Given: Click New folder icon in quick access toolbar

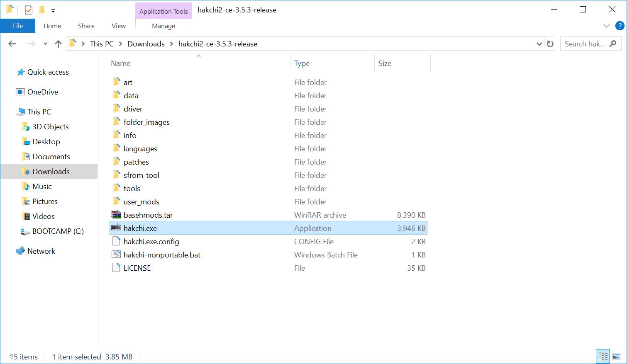Looking at the screenshot, I should tap(41, 10).
